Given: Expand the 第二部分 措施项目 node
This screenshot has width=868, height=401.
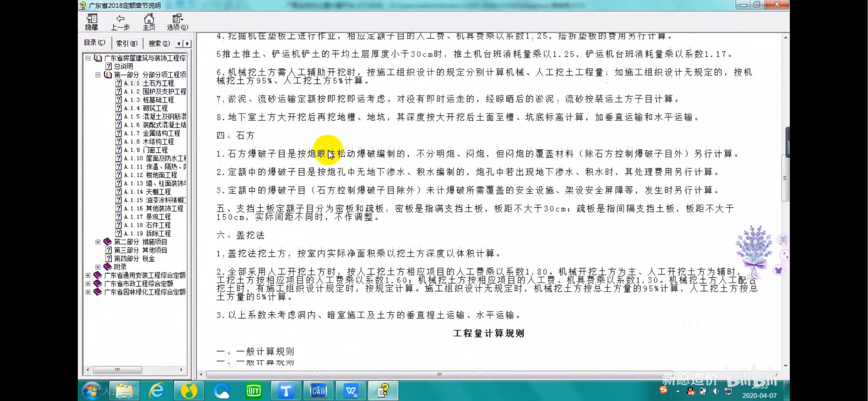Looking at the screenshot, I should coord(98,242).
